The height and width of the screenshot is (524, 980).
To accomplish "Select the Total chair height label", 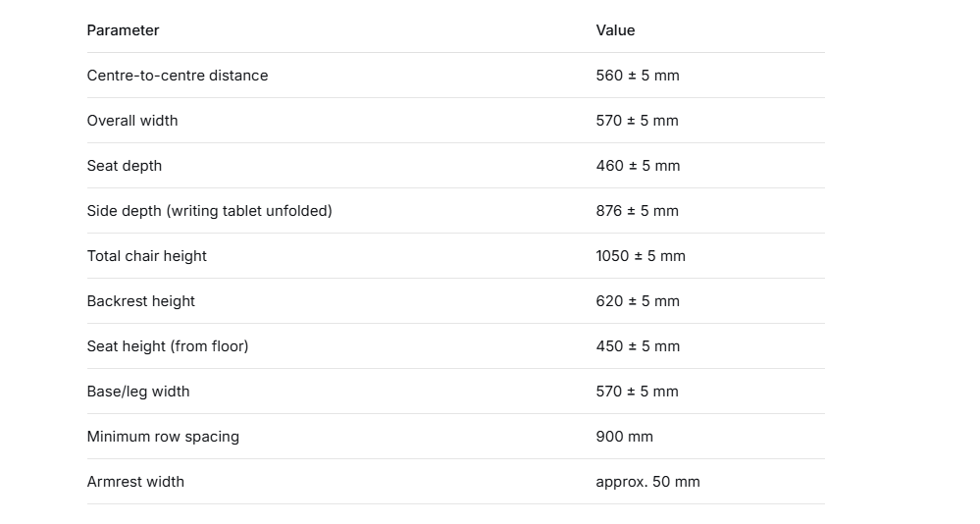I will click(x=147, y=256).
